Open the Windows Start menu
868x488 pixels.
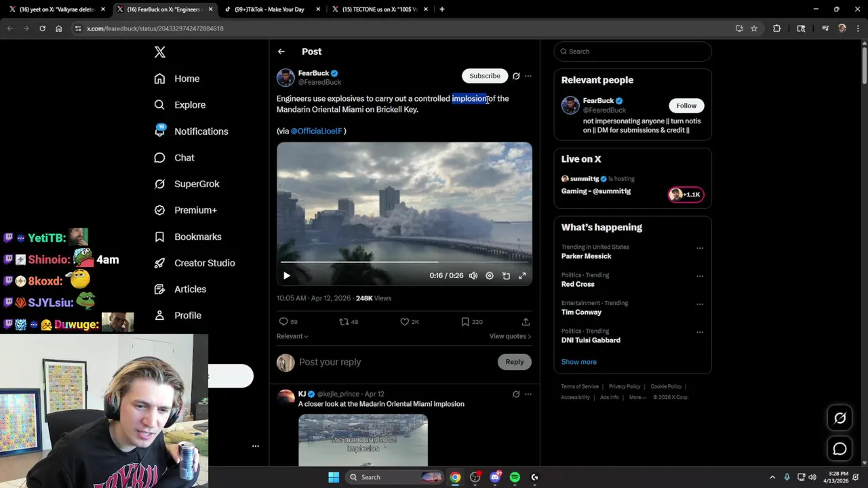point(334,477)
